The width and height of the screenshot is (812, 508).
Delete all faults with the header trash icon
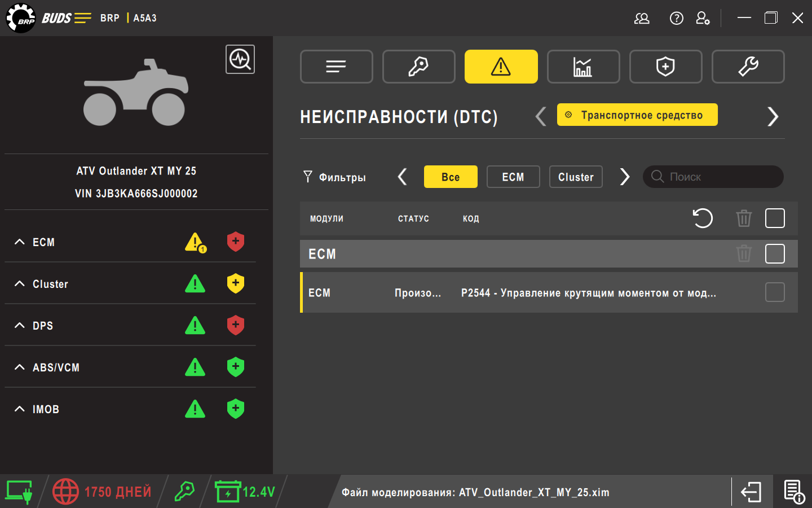744,218
